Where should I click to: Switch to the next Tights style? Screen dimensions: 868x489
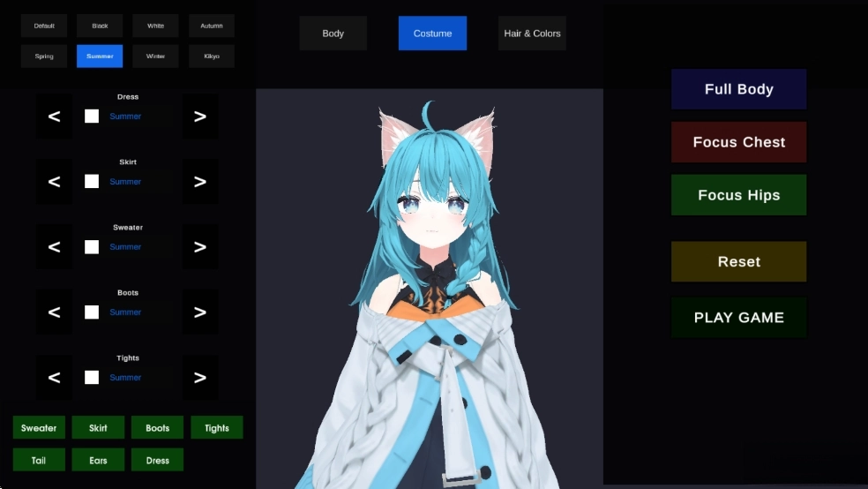coord(200,378)
